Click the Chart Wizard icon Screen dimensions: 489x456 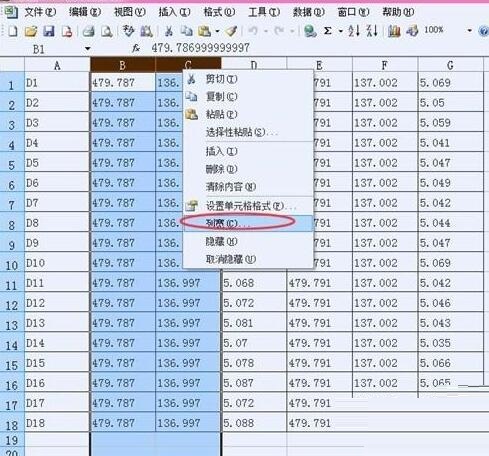(x=394, y=31)
